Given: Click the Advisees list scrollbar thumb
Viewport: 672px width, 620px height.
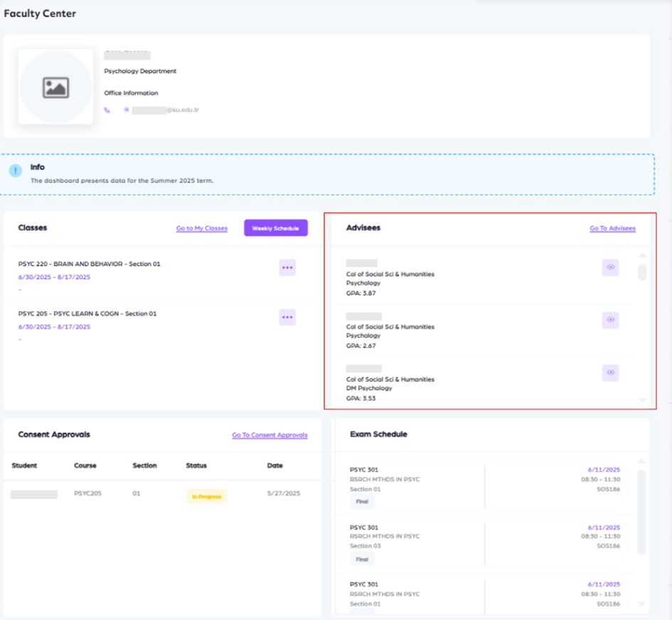Looking at the screenshot, I should click(x=642, y=272).
